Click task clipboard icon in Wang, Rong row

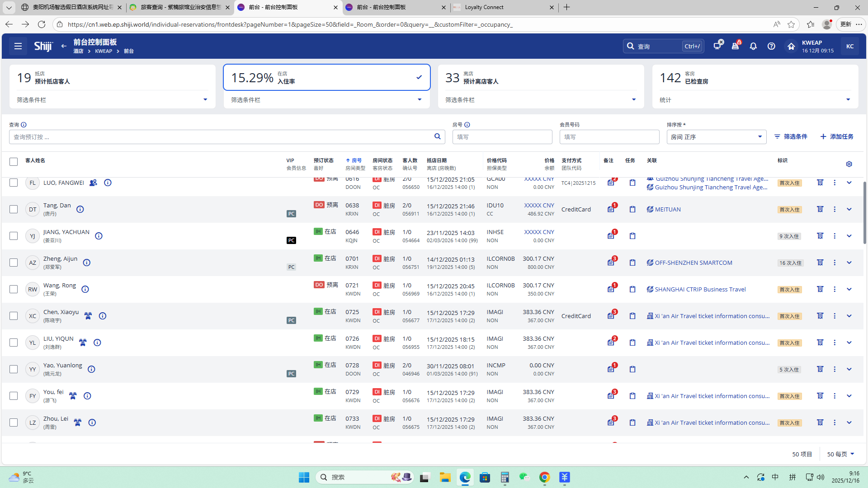[x=632, y=289]
